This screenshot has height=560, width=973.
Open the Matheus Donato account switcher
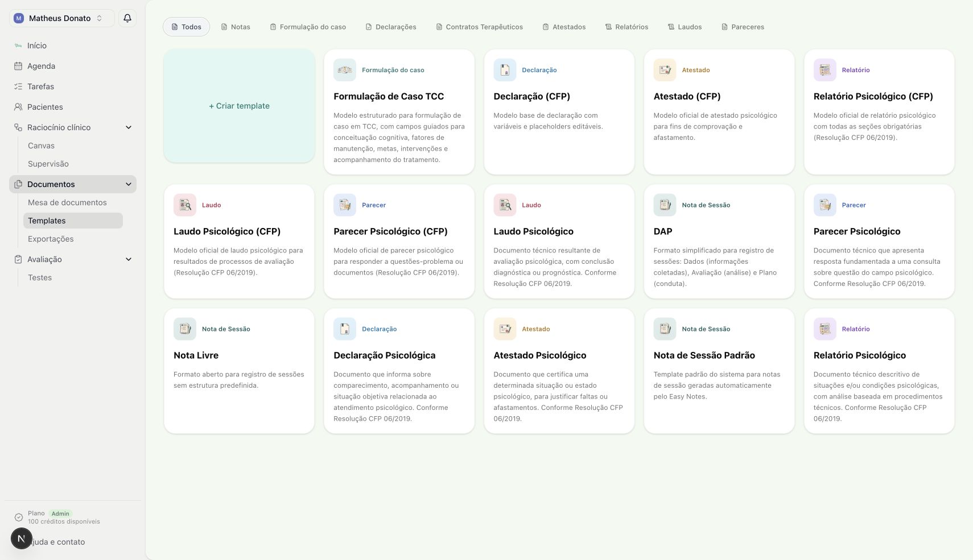(61, 18)
